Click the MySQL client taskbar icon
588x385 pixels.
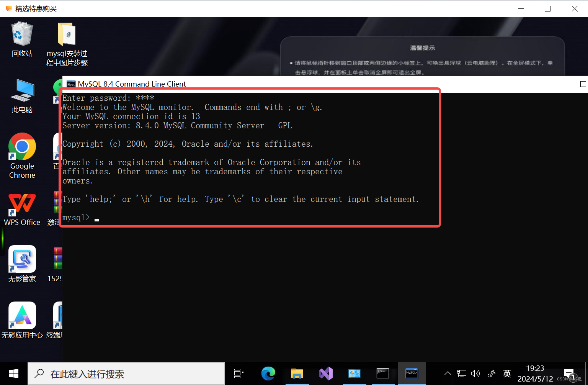tap(412, 374)
